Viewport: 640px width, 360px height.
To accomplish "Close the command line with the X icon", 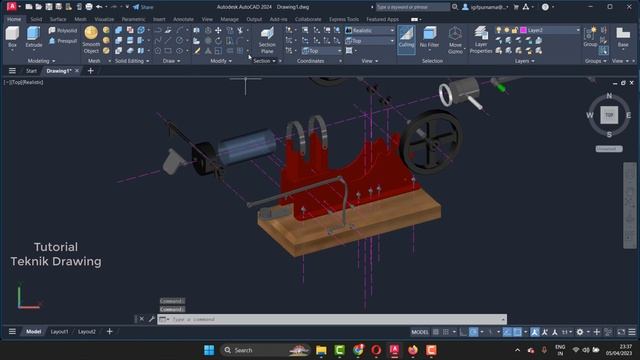I will coord(142,319).
